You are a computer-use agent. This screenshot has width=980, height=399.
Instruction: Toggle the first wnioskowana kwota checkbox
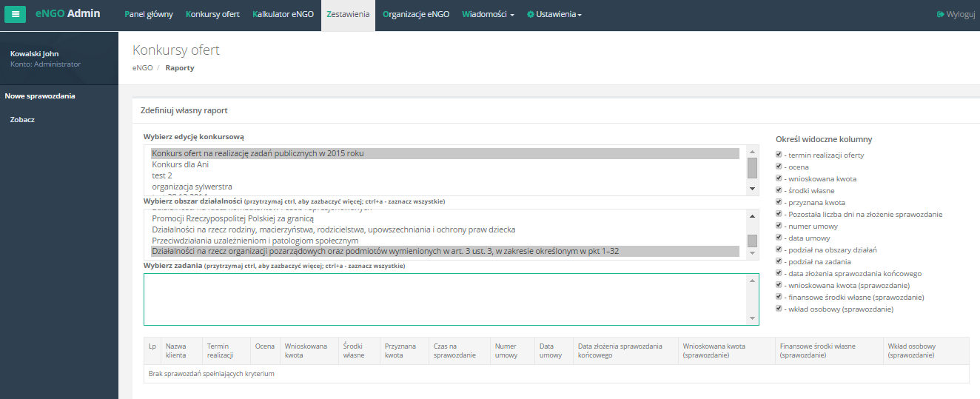coord(779,178)
